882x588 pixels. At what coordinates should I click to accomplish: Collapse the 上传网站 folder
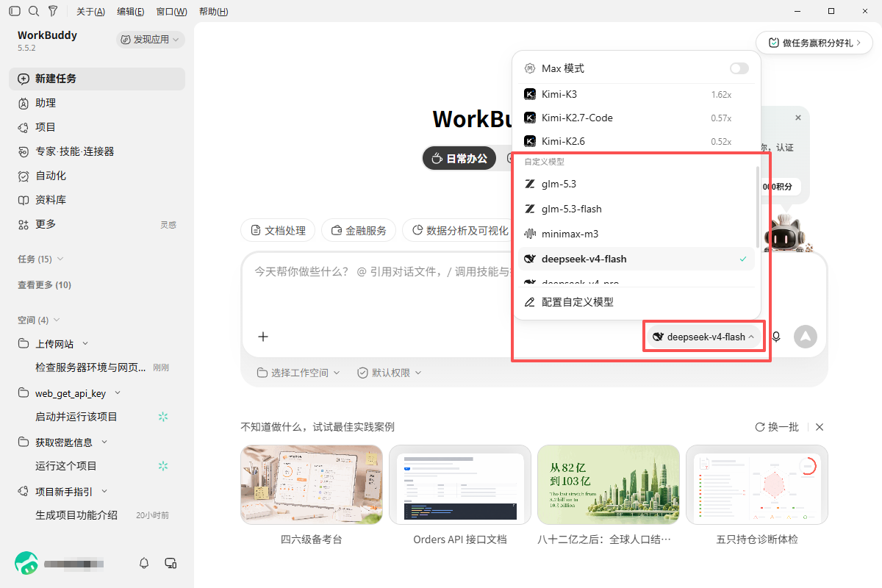(85, 343)
